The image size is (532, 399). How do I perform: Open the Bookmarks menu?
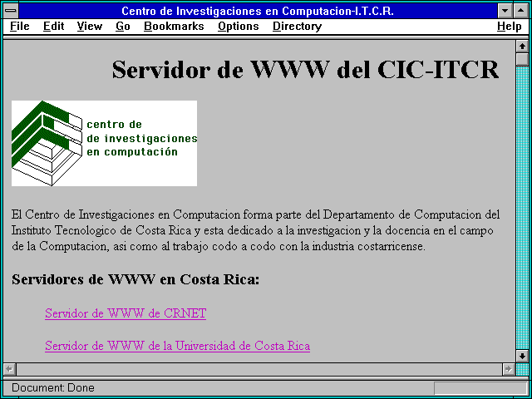pyautogui.click(x=174, y=27)
